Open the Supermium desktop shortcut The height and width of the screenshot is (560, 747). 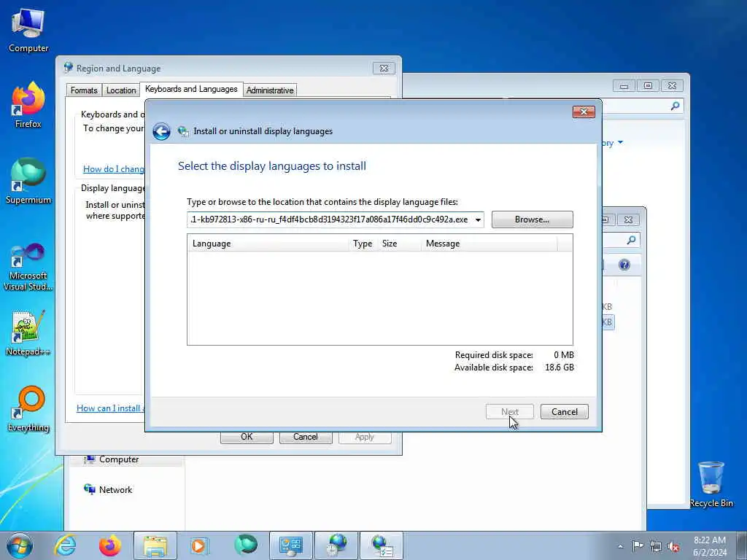[28, 182]
